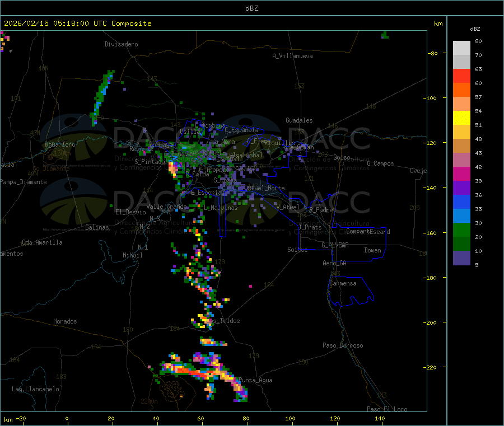Click the 100 km horizontal axis tick

(290, 418)
